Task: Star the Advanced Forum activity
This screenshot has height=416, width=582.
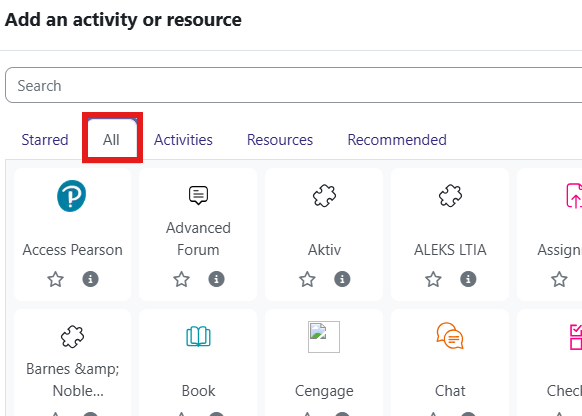Action: 182,279
